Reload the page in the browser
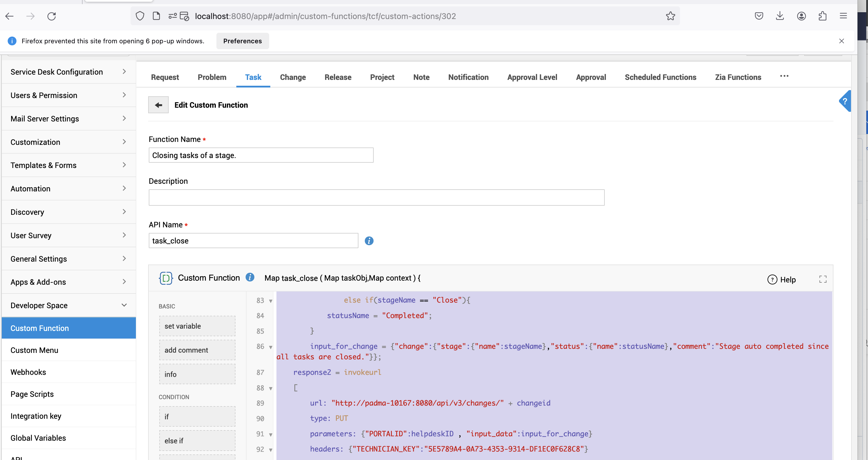 click(x=52, y=16)
